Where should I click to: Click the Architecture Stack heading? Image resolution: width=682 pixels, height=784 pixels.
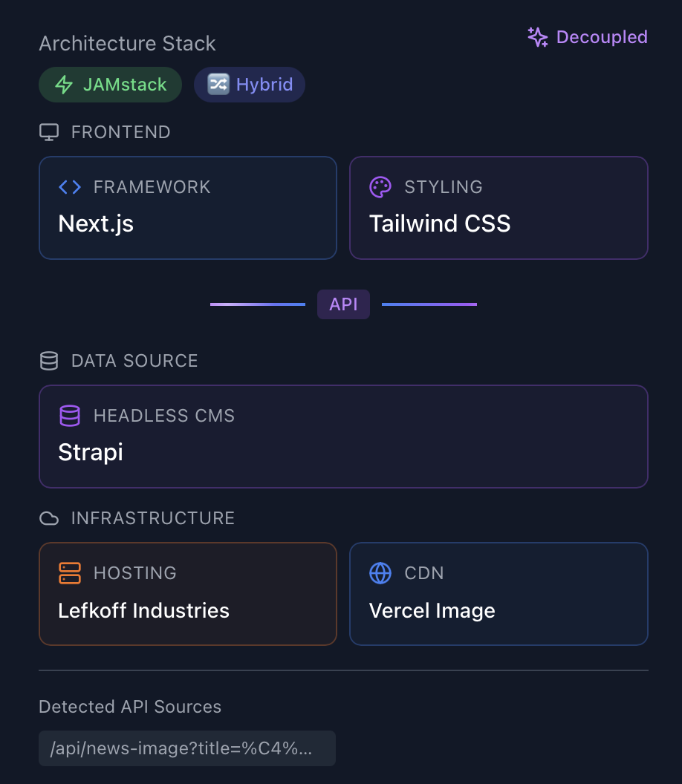pos(128,44)
